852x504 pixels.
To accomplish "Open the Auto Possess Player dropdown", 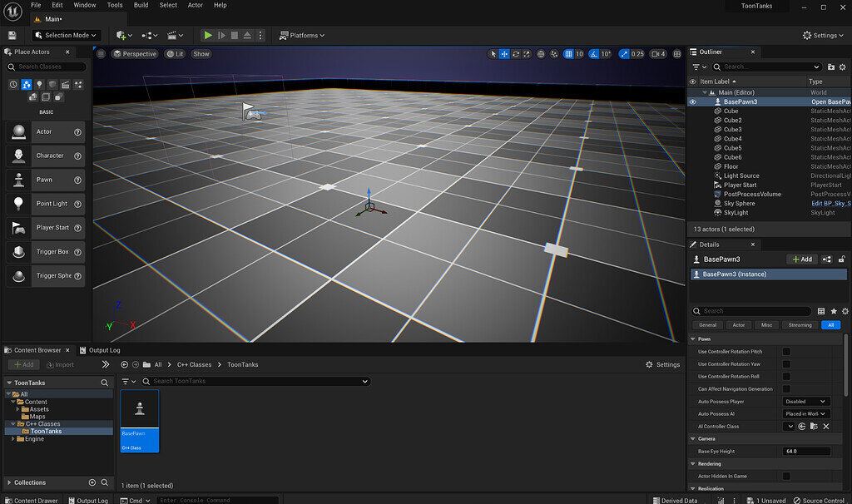I will (806, 402).
